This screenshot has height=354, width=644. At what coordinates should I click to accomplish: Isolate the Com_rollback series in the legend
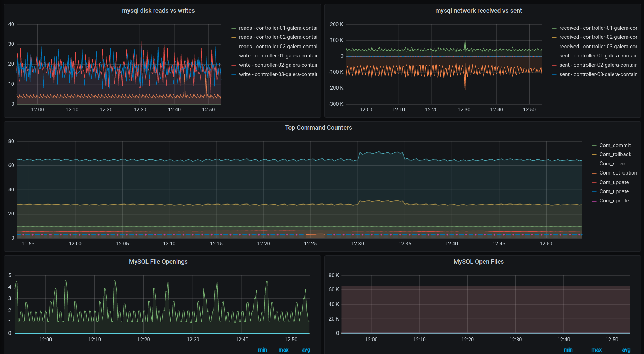[615, 154]
